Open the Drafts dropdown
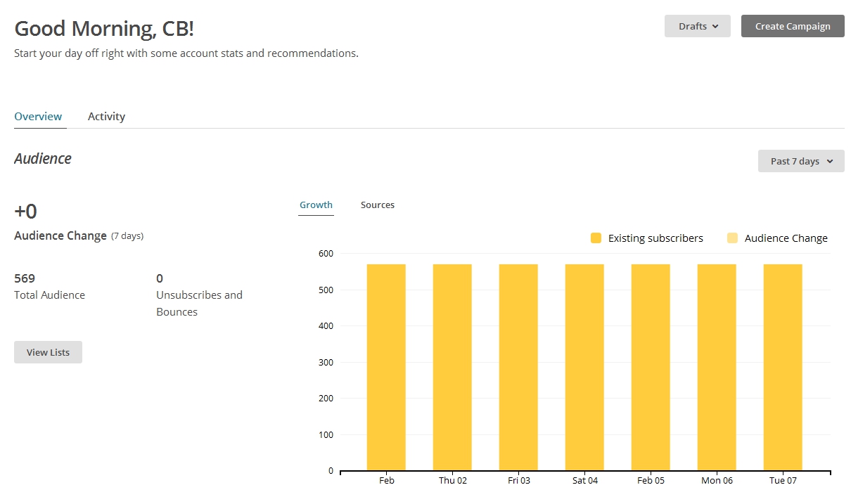 tap(697, 26)
